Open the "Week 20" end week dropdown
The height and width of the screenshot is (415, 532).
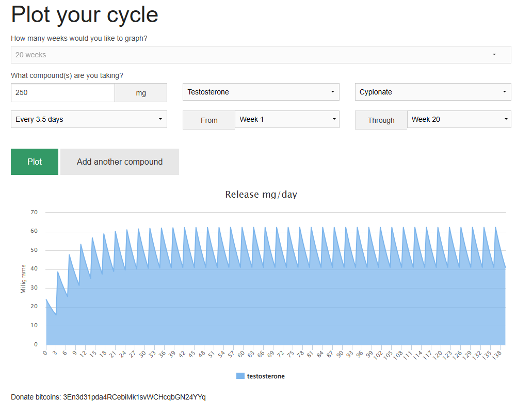pos(459,119)
